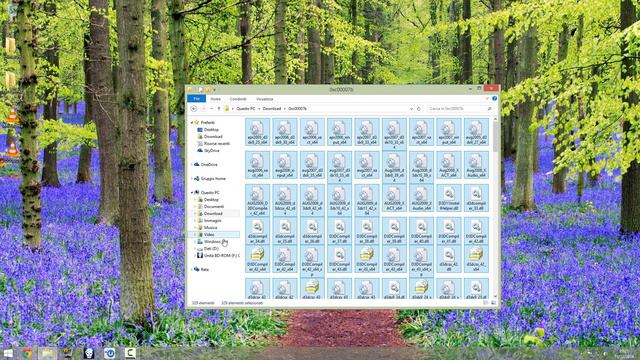Image resolution: width=640 pixels, height=360 pixels.
Task: Refresh the current folder view
Action: tap(419, 109)
